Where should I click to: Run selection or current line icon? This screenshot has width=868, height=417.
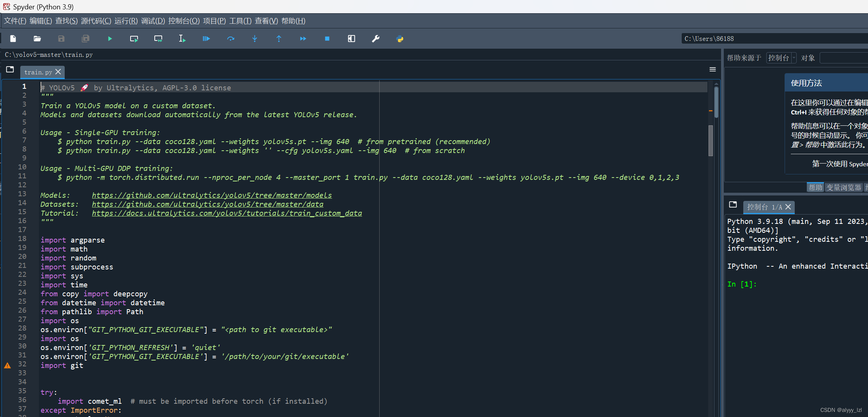[x=182, y=39]
